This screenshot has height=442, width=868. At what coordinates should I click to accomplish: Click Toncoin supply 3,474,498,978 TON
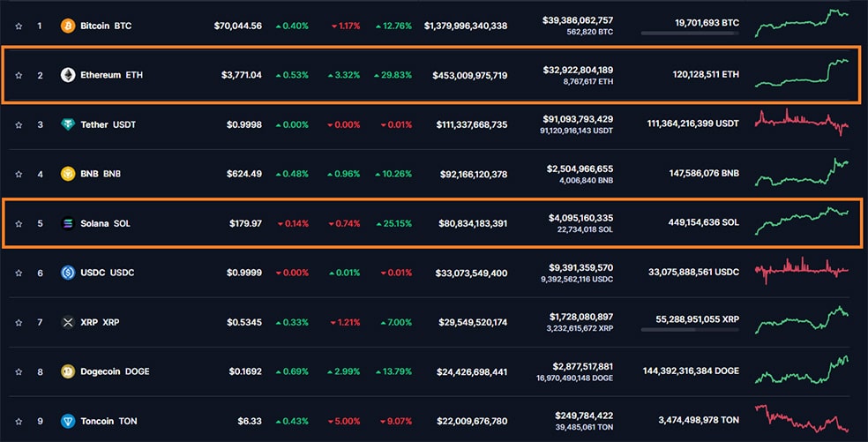tap(699, 421)
